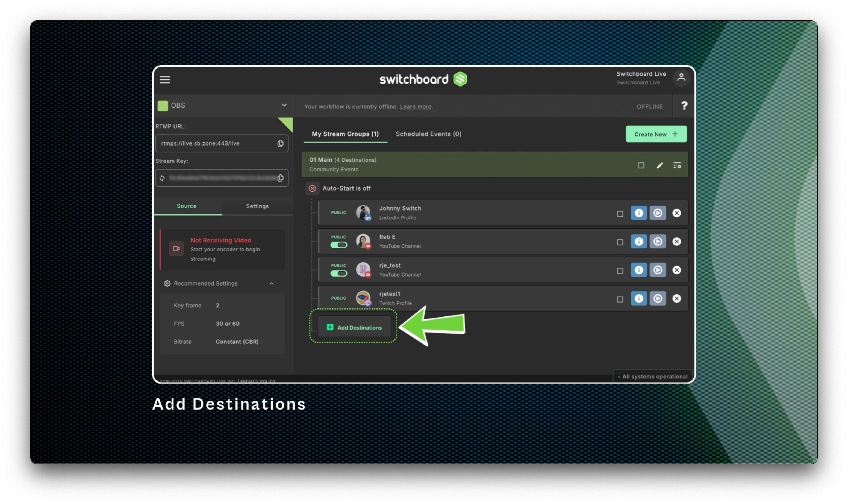Remove the rjetest1 destination
Screen dimensions: 848x504
click(676, 298)
